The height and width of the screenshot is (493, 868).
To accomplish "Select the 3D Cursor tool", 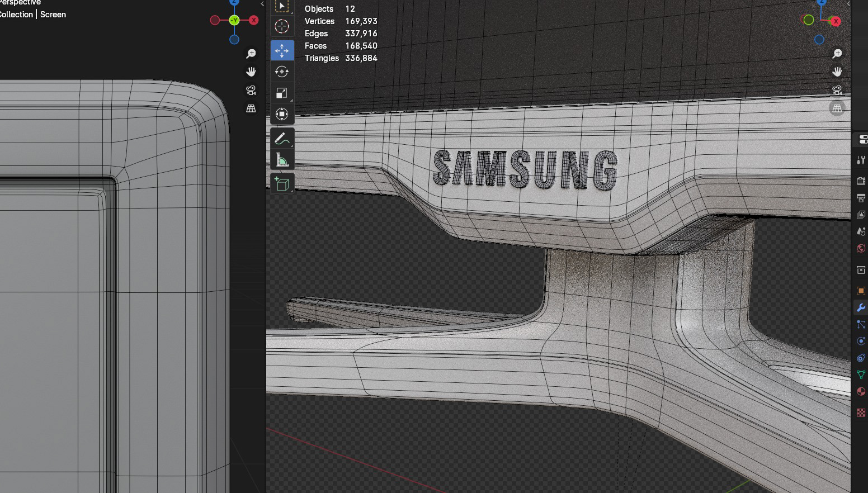I will [282, 26].
